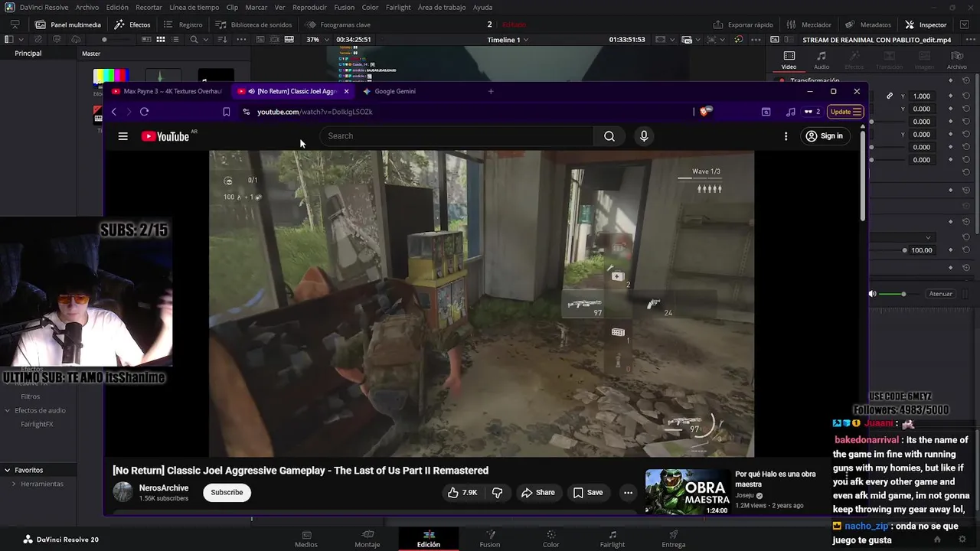Click the YouTube Sign in button
The image size is (980, 551).
coord(824,136)
